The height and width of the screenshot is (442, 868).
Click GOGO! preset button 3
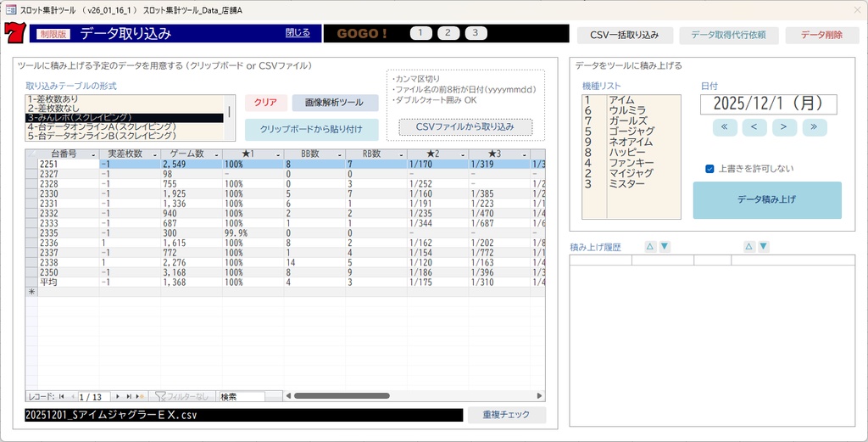[x=476, y=33]
